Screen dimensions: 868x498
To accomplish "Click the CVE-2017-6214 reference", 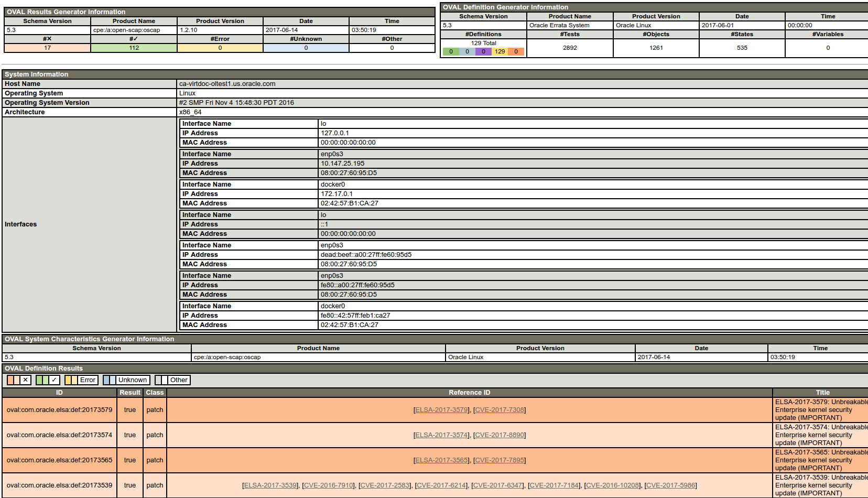I will [441, 485].
